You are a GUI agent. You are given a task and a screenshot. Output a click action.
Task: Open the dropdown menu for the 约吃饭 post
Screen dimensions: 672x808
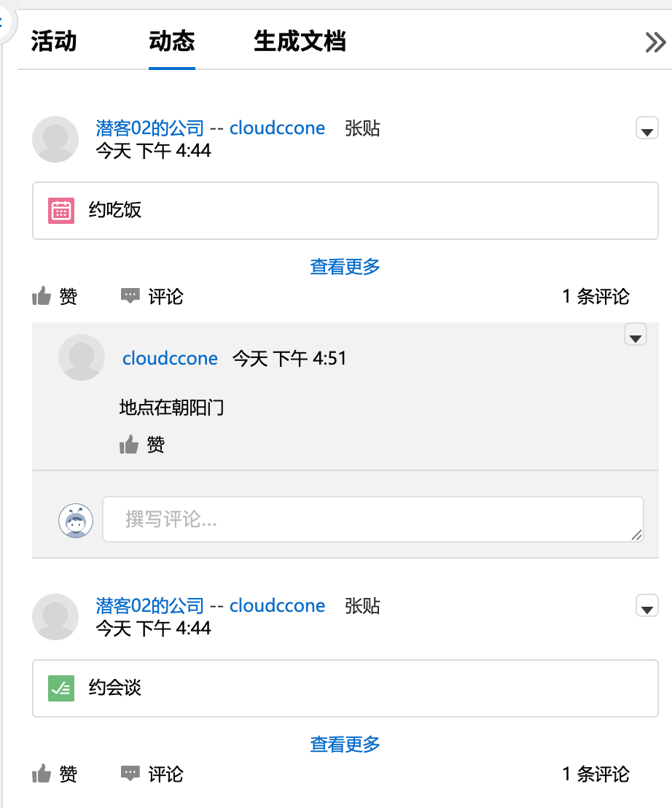(647, 128)
